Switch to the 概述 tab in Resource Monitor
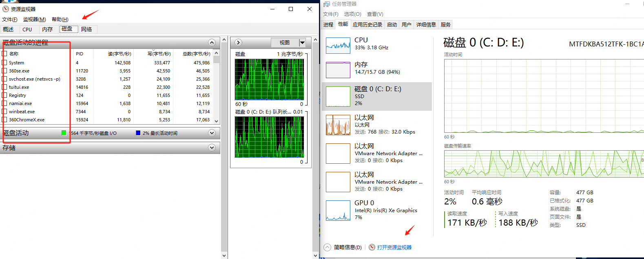644x259 pixels. coord(8,29)
